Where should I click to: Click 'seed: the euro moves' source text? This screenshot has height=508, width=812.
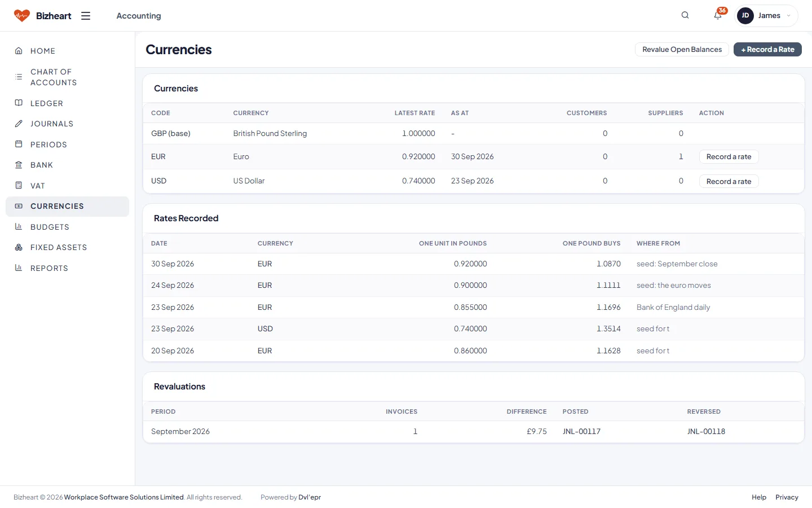click(x=674, y=285)
